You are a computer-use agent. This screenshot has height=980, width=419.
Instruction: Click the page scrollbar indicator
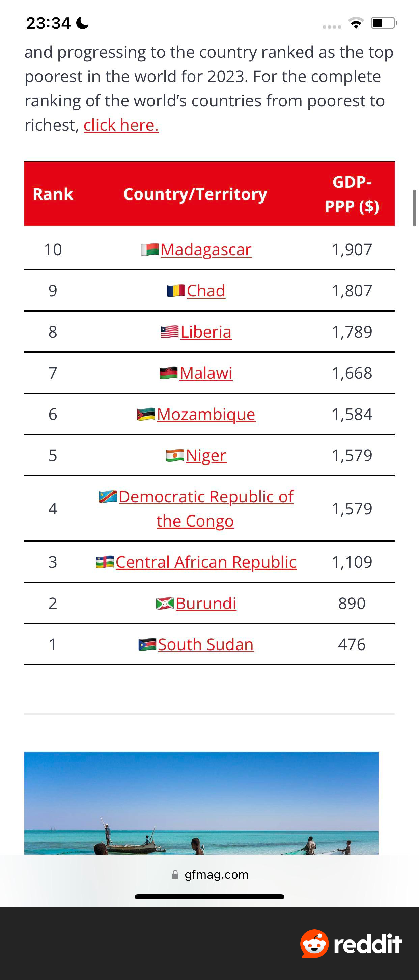[414, 208]
